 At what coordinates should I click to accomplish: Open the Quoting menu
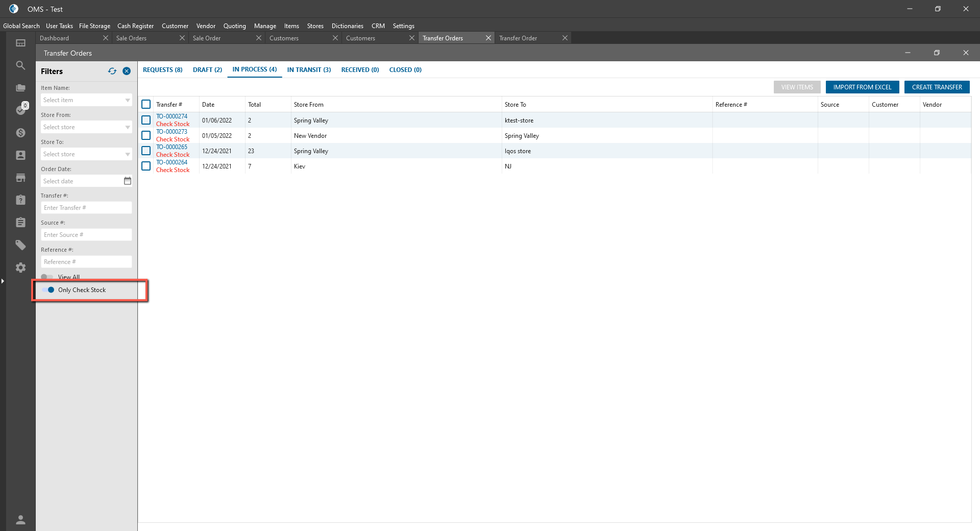[234, 26]
